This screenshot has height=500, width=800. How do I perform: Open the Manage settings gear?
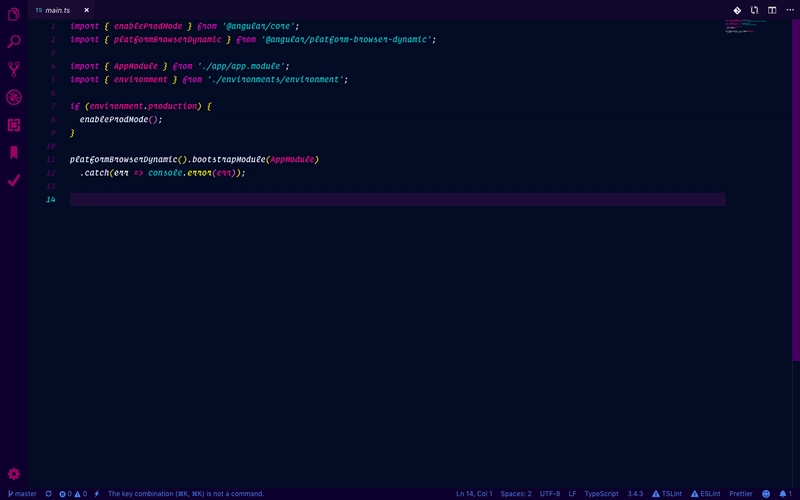pyautogui.click(x=14, y=473)
